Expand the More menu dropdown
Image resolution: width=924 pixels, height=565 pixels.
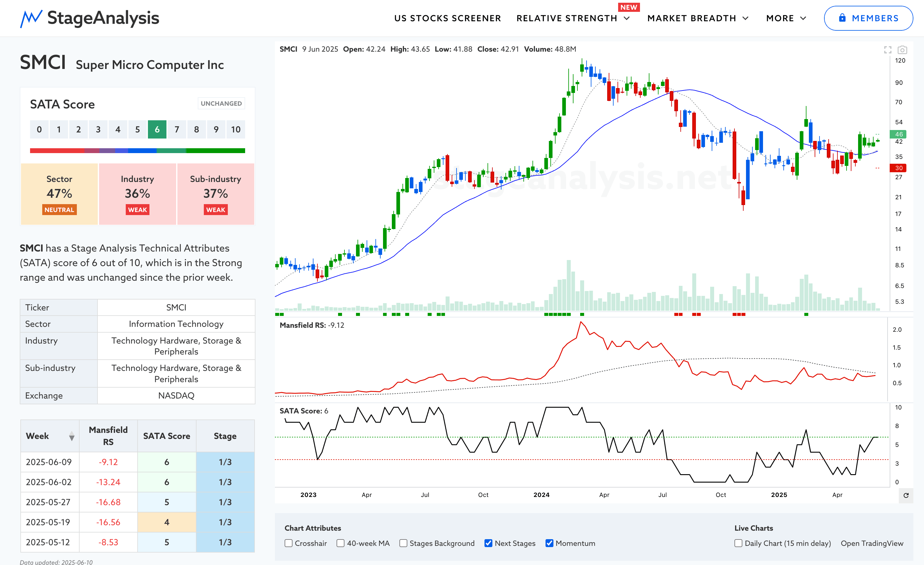pyautogui.click(x=786, y=18)
